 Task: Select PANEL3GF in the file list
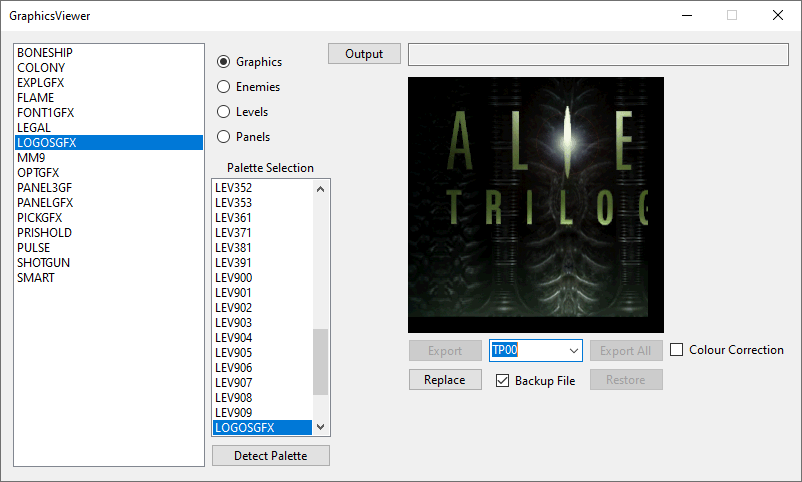click(x=108, y=188)
